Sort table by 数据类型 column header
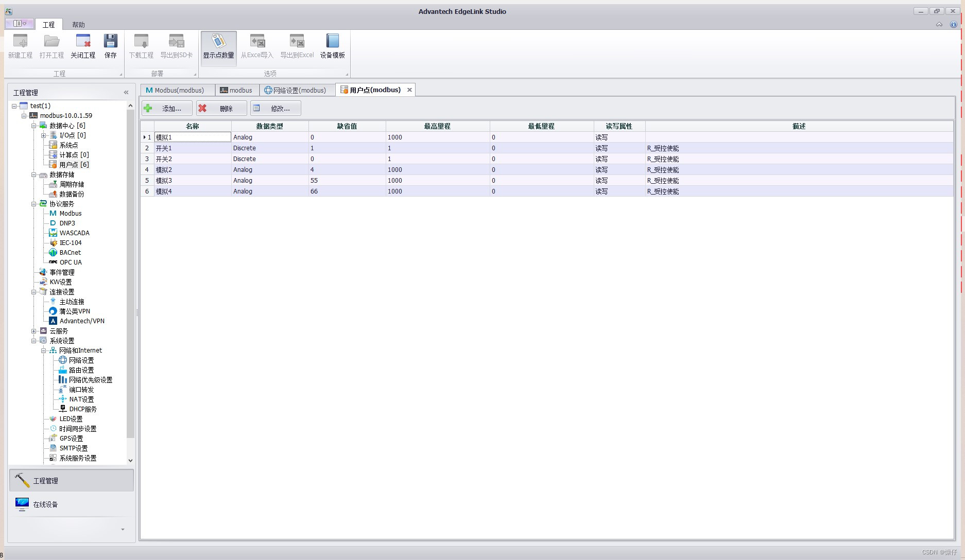965x560 pixels. (x=270, y=126)
